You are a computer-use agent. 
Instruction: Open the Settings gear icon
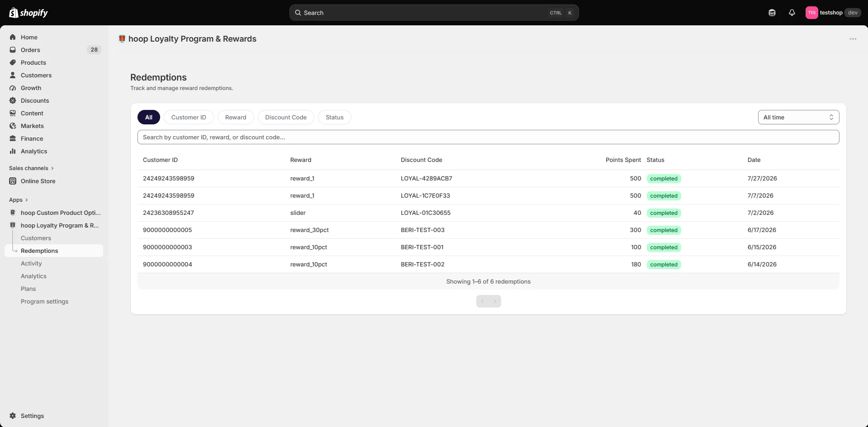pyautogui.click(x=13, y=416)
